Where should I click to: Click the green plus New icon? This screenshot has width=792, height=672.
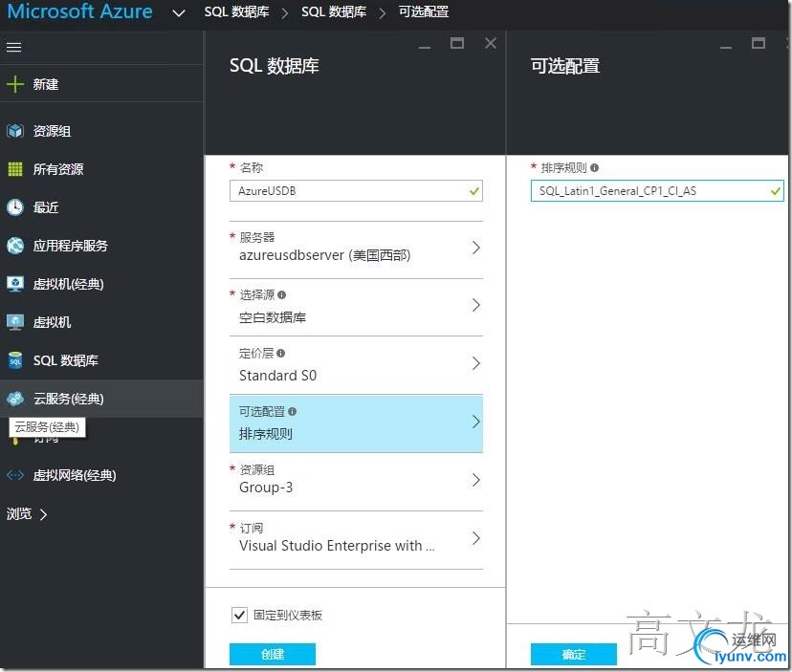click(x=15, y=84)
